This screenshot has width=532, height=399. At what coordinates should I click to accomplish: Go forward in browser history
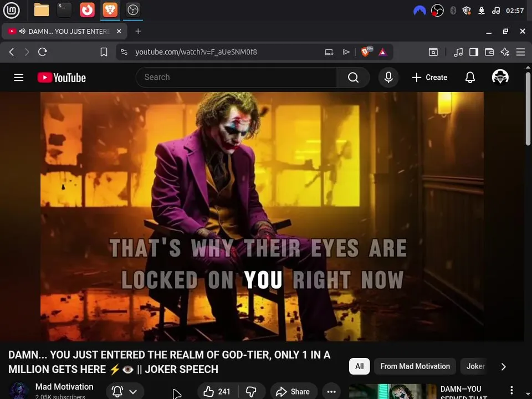pos(27,52)
